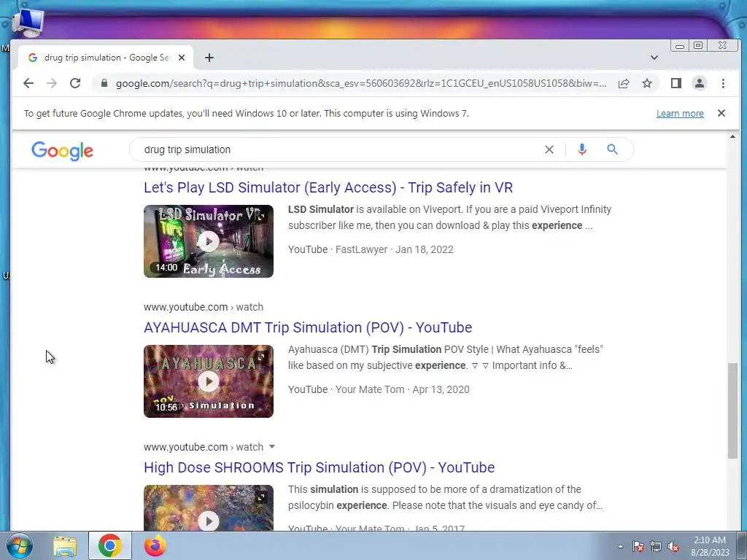Reload the current Google search page
The image size is (747, 560).
click(75, 83)
